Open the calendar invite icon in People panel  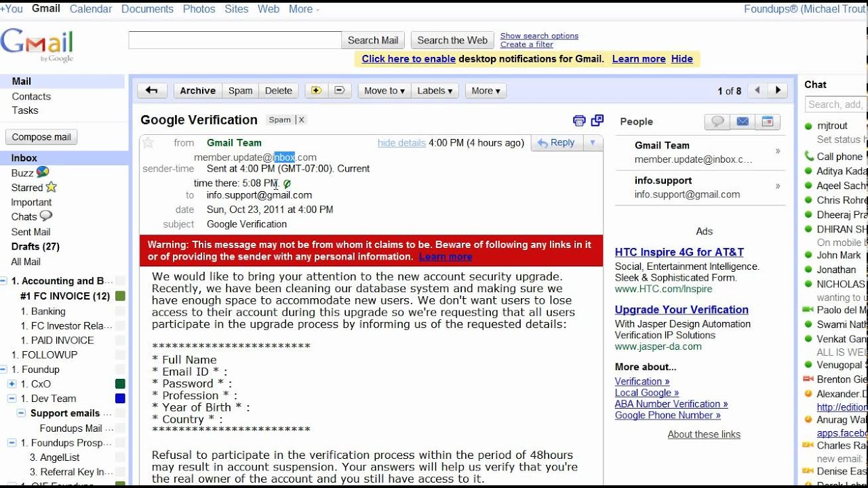coord(768,122)
